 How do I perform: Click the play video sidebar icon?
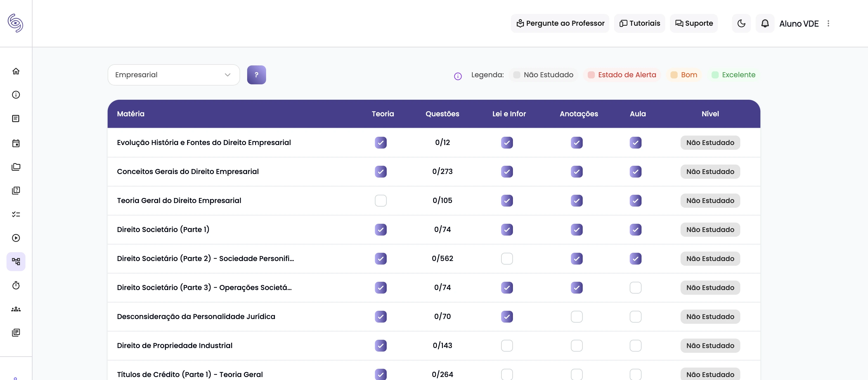[x=16, y=238]
